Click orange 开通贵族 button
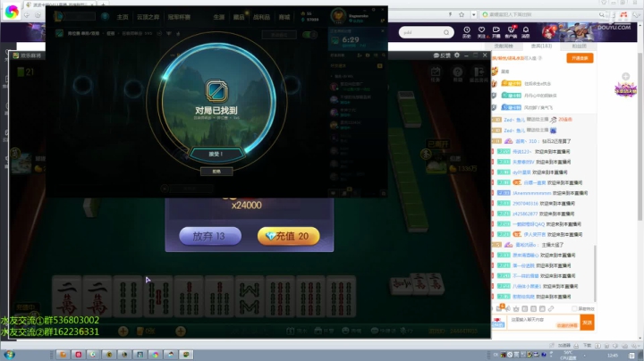 [580, 58]
